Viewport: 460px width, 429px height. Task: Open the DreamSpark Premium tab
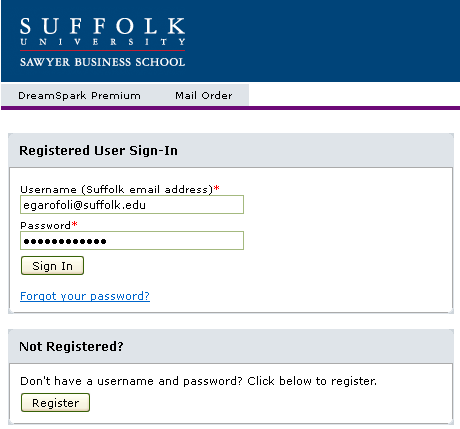click(79, 96)
